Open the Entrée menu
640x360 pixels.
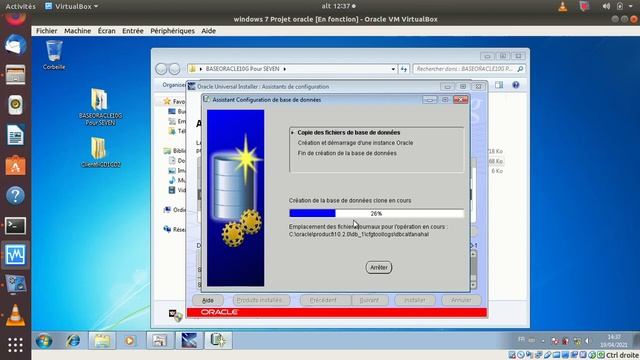click(x=133, y=31)
